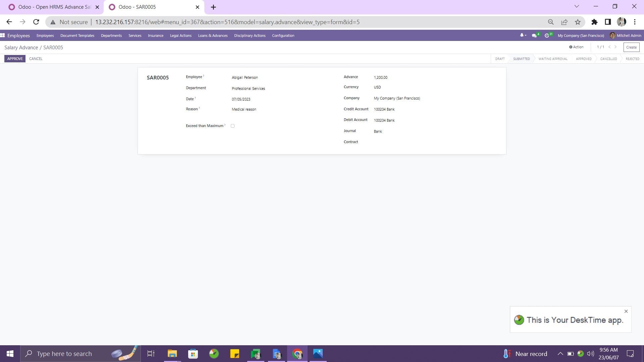
Task: Click the APPROVE button for SAR0005
Action: (15, 58)
